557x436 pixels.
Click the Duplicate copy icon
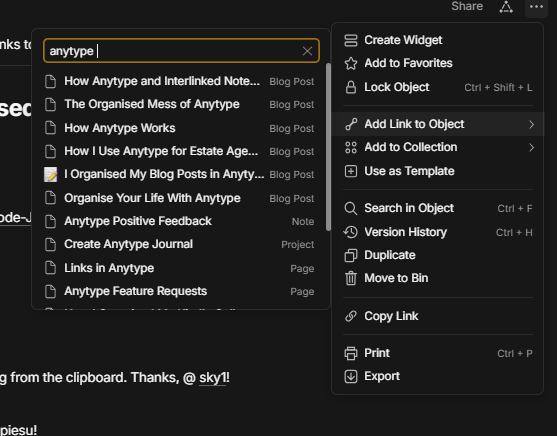pos(351,255)
